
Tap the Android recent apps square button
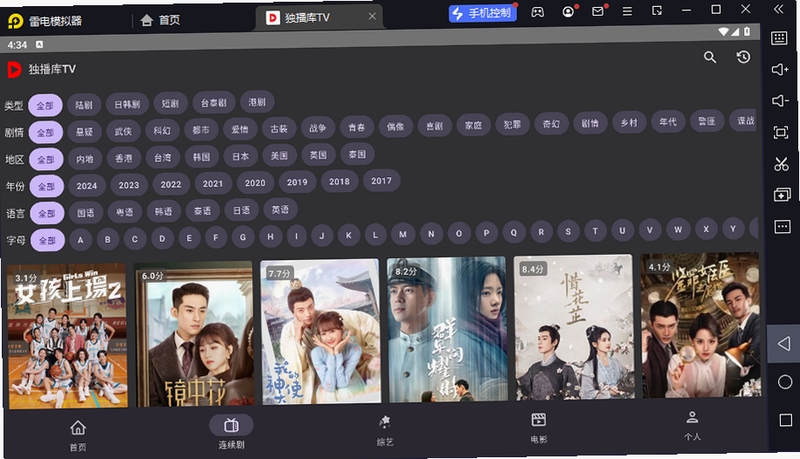point(786,420)
